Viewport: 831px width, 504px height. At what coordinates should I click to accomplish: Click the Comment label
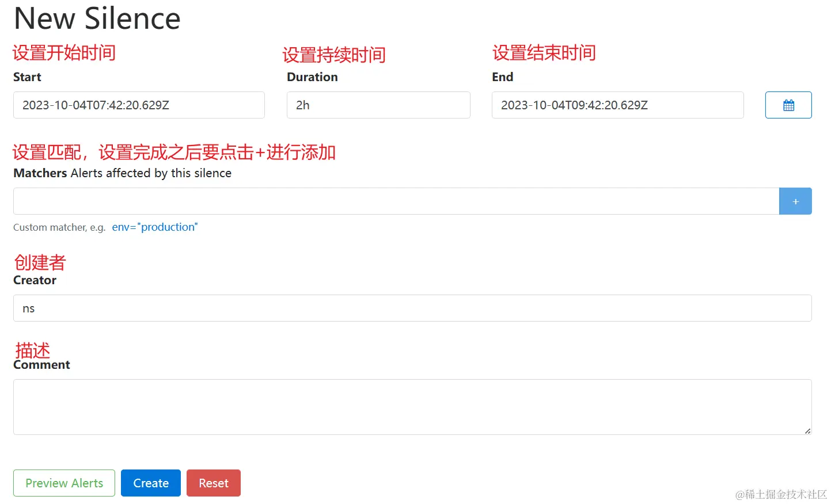41,365
